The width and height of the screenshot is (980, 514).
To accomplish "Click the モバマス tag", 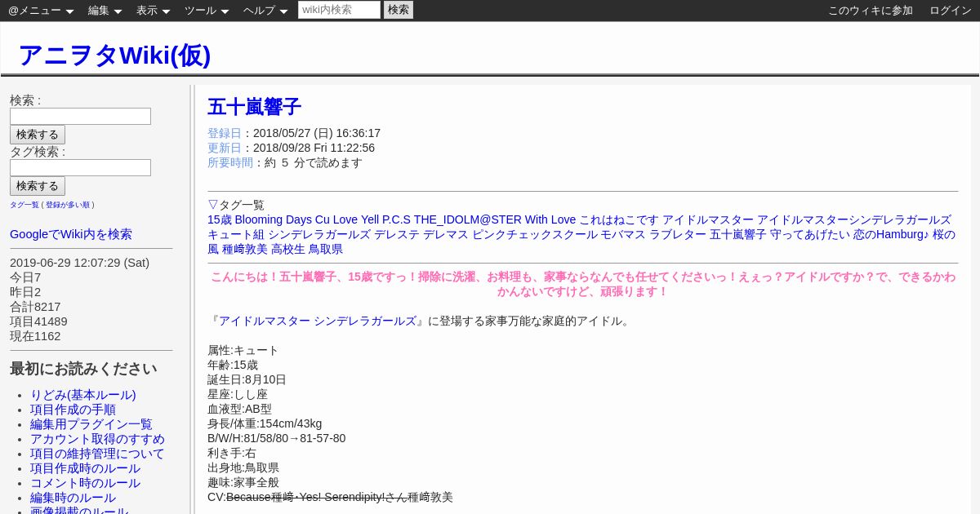I will pyautogui.click(x=624, y=234).
